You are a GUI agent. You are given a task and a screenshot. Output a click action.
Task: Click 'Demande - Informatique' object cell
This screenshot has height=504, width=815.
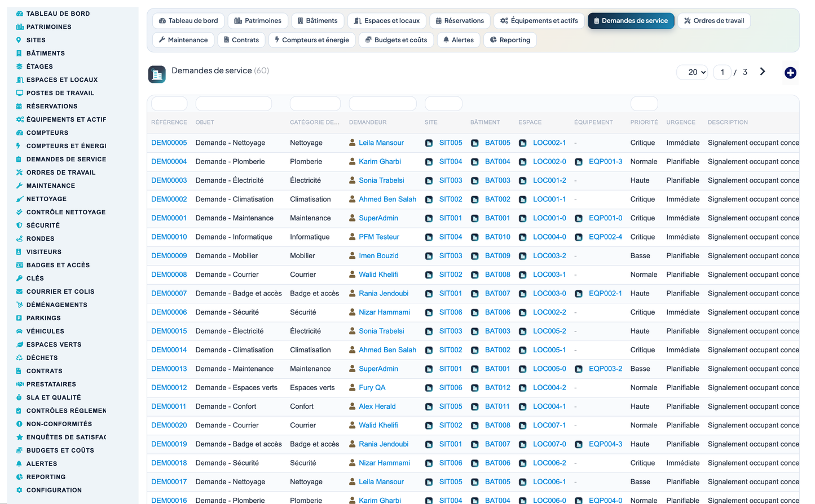tap(234, 237)
